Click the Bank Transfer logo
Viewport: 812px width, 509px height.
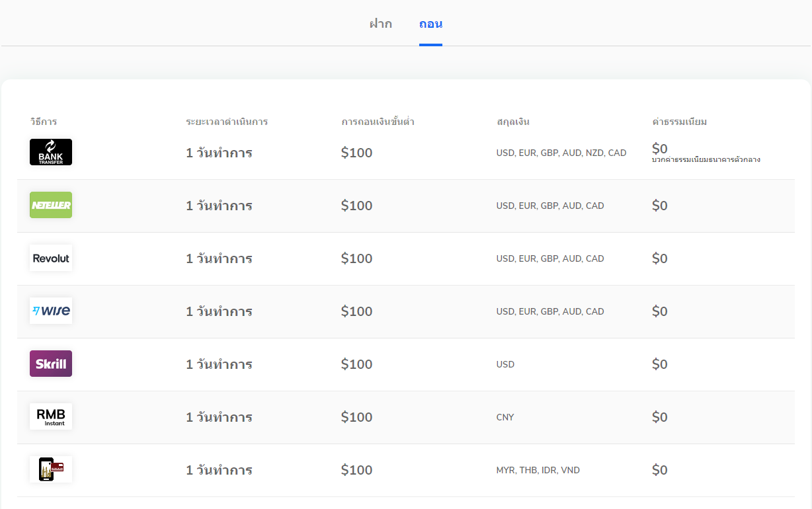click(x=51, y=152)
